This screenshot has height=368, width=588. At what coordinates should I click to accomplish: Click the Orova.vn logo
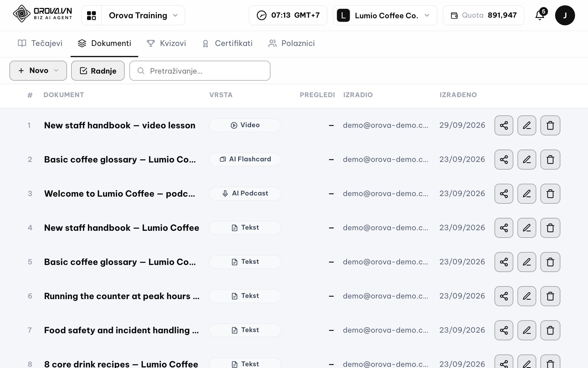tap(43, 14)
